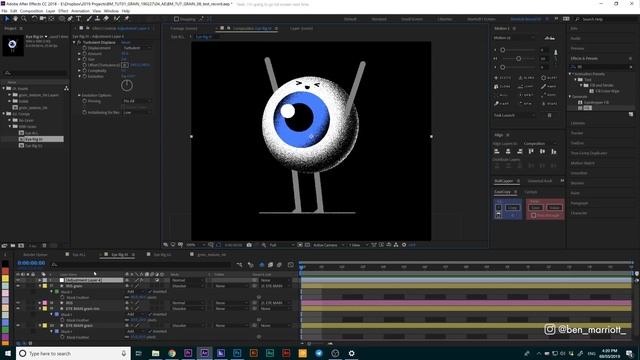
Task: Hide the Adjustment Layer 4 eye toggle
Action: 18,280
